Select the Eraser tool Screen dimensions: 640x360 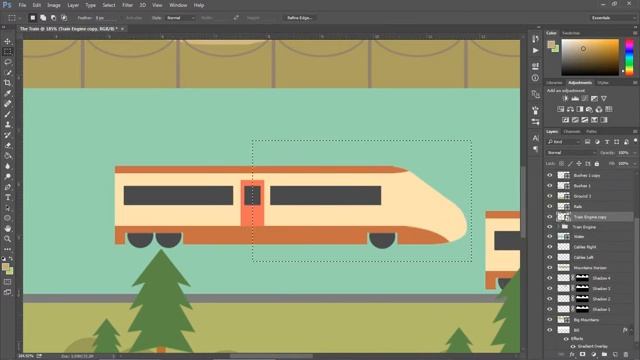click(x=8, y=145)
